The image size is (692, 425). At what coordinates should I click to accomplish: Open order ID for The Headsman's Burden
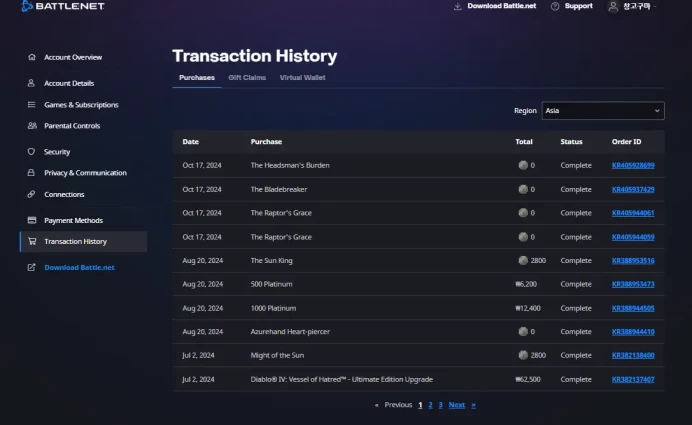(633, 165)
